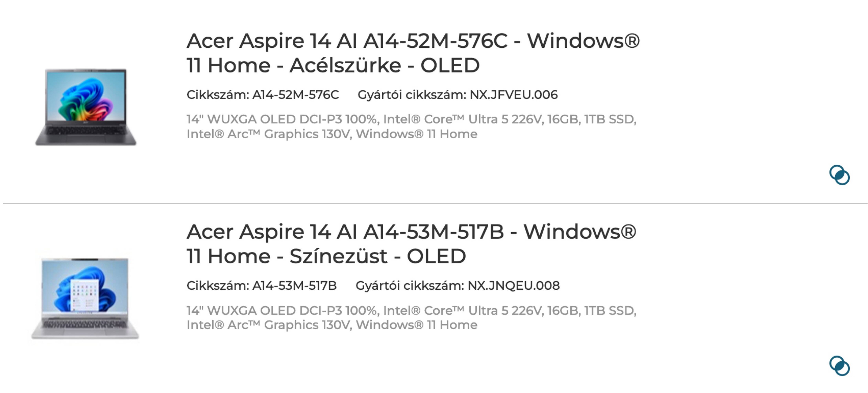Open Acer Aspire 14 AI A14-53M-517B title
Viewport: 868px width, 393px height.
point(411,232)
